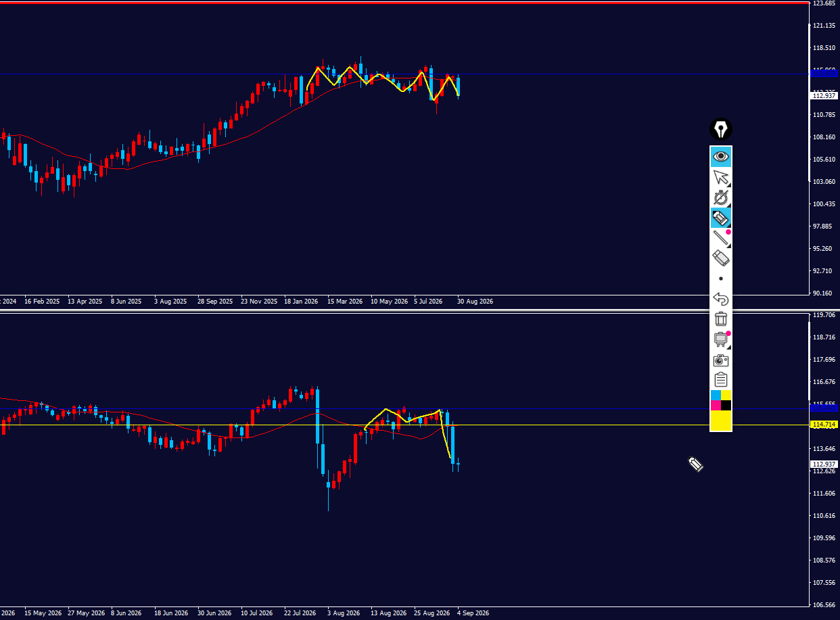Open the easel whiteboard tool
The image size is (840, 620).
click(x=721, y=339)
